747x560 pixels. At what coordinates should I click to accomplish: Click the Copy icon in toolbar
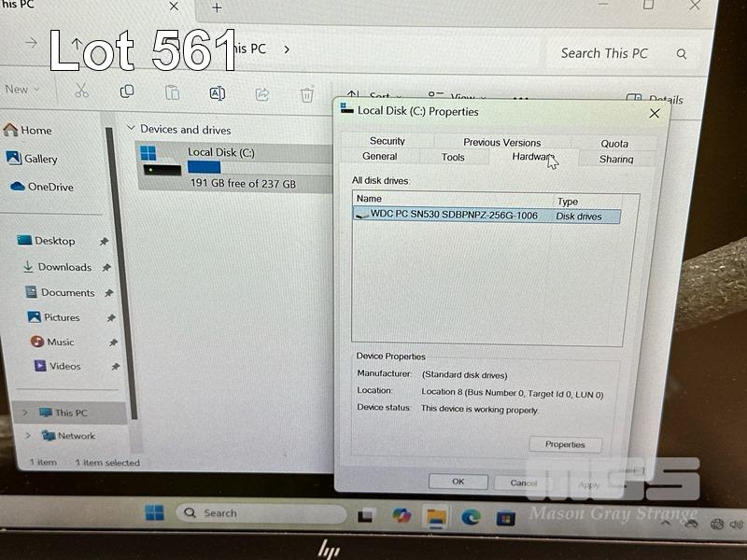pos(127,91)
